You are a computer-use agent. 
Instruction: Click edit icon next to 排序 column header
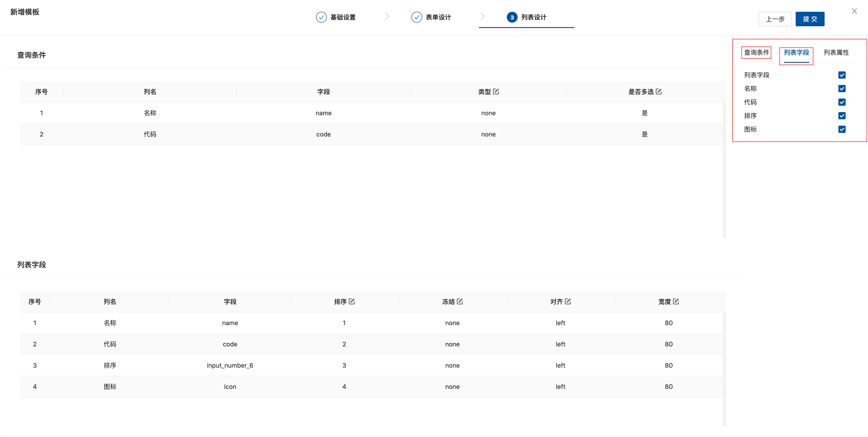coord(351,302)
